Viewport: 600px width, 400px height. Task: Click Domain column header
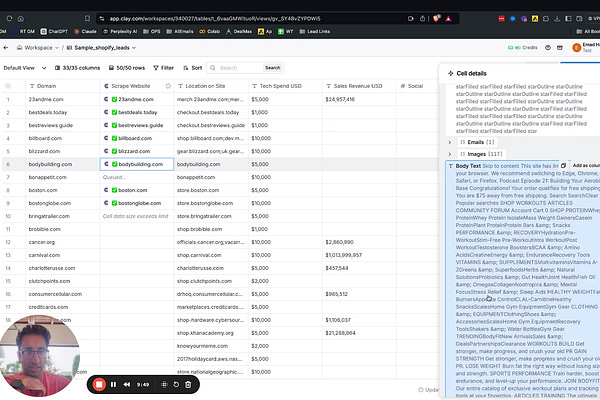[62, 86]
